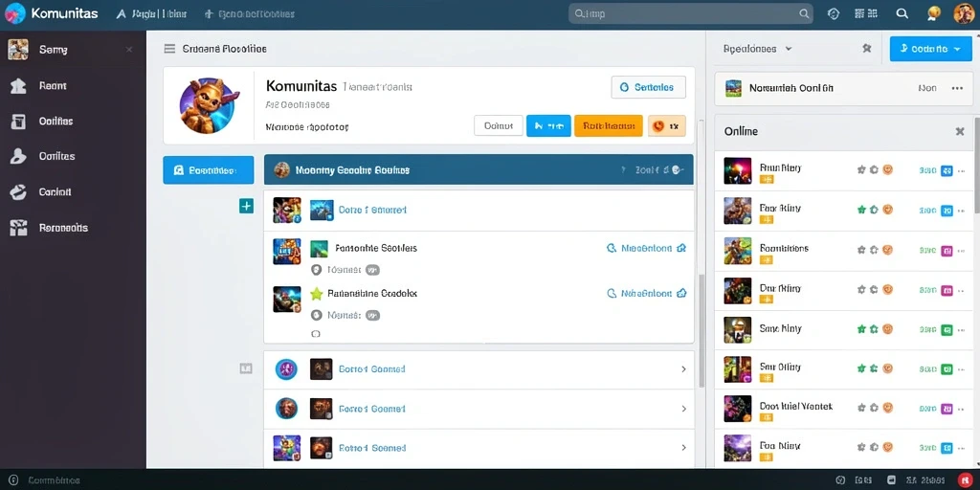Toggle the favorite star on Doot Ittel Wontek row
The height and width of the screenshot is (490, 980).
[861, 408]
